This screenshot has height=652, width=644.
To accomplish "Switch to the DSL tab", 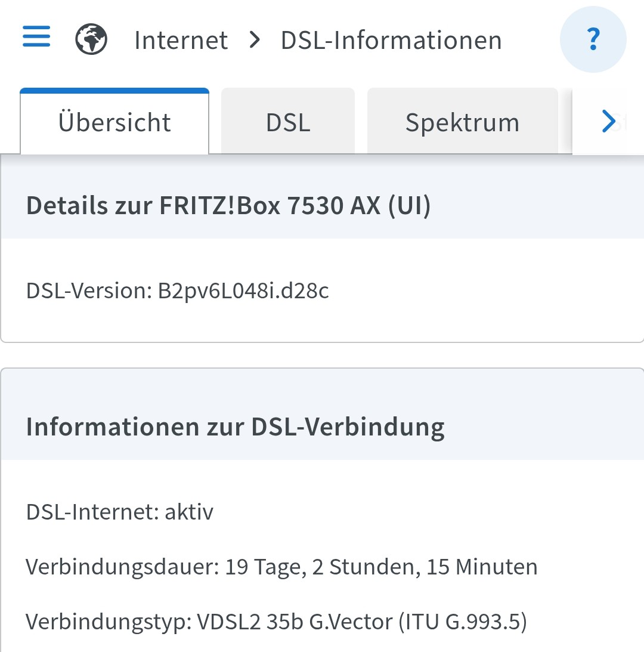I will pyautogui.click(x=287, y=122).
